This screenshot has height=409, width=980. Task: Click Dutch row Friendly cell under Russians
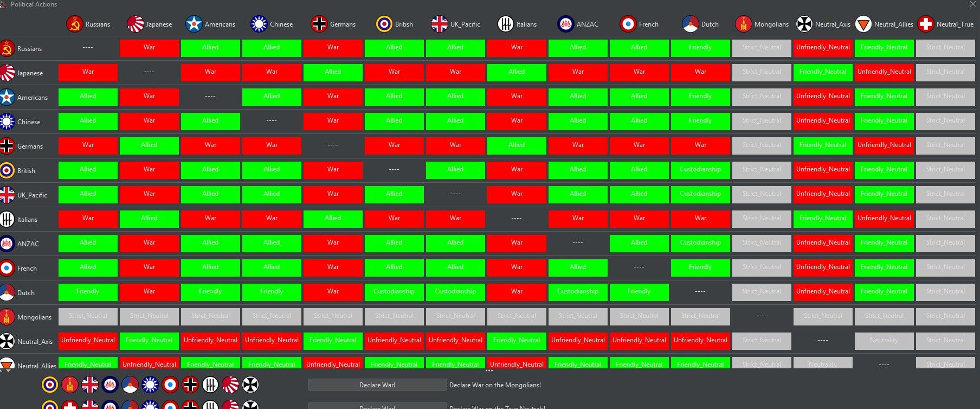coord(88,292)
